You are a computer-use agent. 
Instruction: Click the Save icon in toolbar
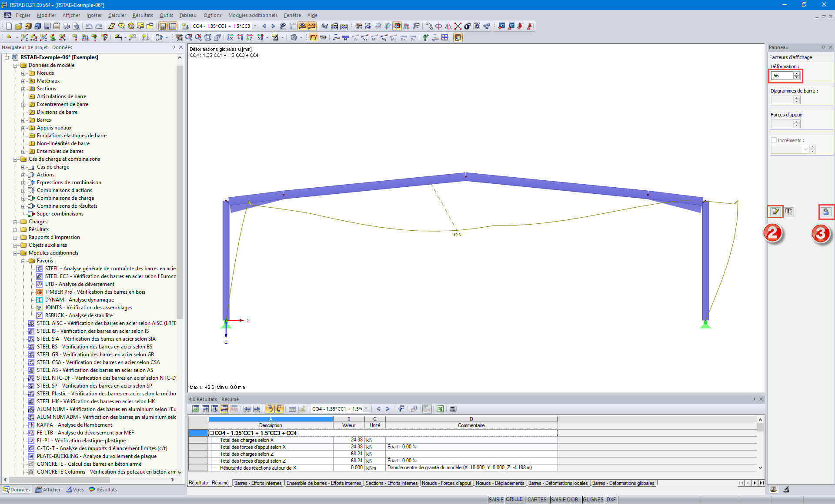click(x=47, y=26)
